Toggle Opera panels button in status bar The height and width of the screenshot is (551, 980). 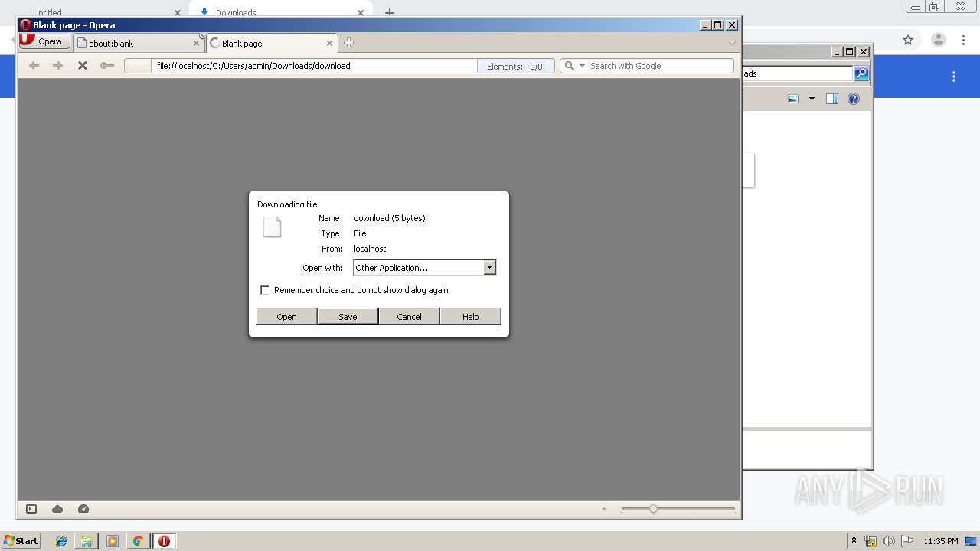coord(31,509)
